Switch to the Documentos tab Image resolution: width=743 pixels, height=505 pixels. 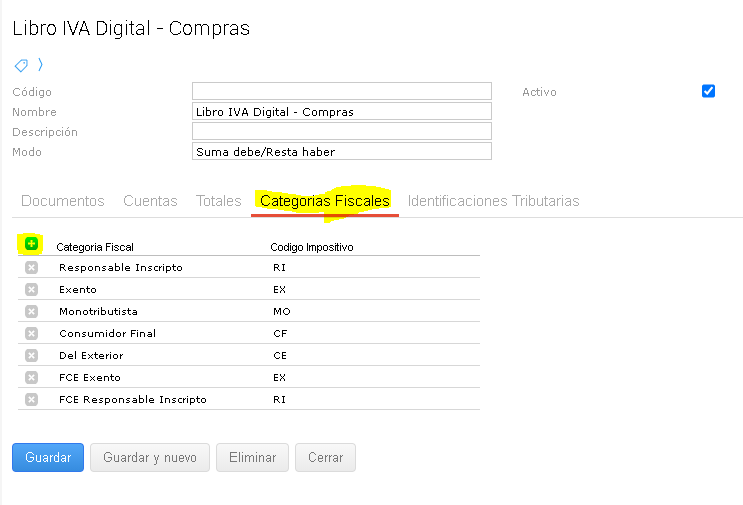coord(63,201)
